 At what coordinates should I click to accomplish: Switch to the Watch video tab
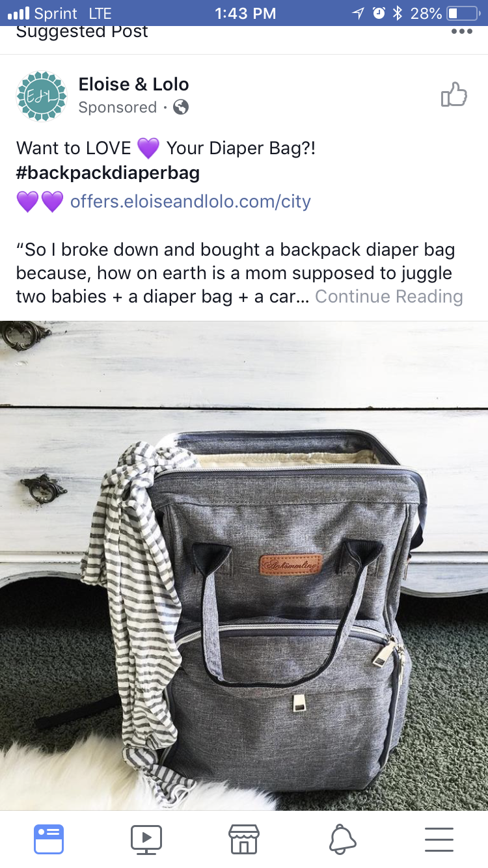(x=146, y=839)
